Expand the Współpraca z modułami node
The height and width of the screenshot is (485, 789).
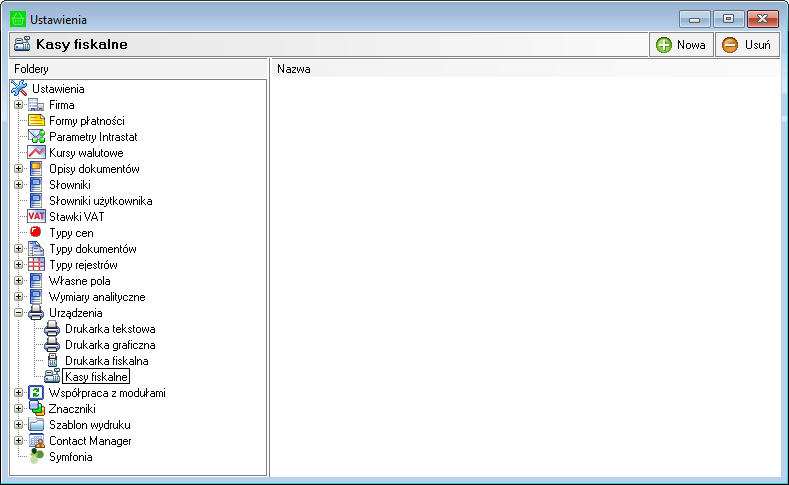click(18, 393)
